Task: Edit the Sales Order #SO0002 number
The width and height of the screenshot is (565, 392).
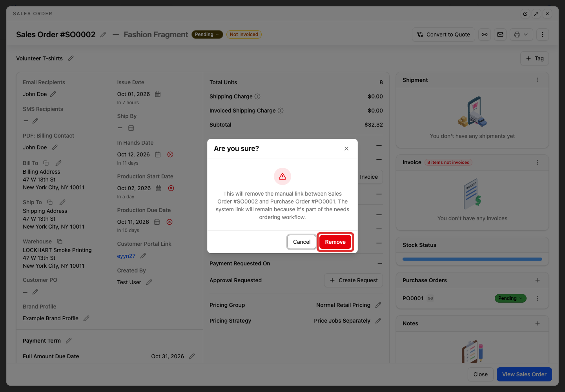Action: [103, 34]
